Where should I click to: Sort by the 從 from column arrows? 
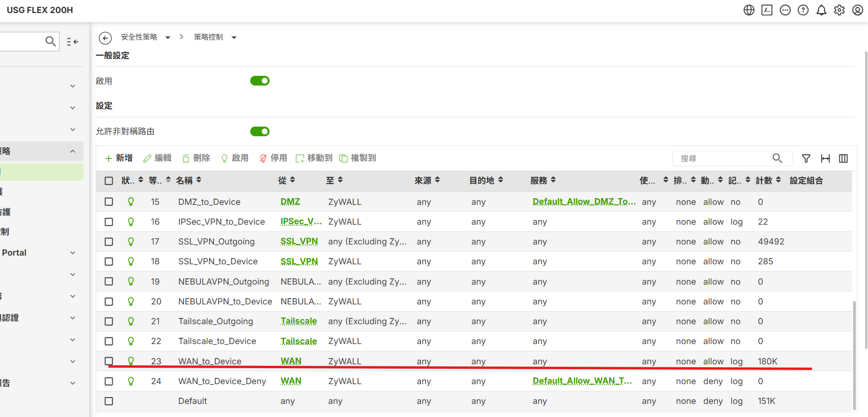coord(293,180)
